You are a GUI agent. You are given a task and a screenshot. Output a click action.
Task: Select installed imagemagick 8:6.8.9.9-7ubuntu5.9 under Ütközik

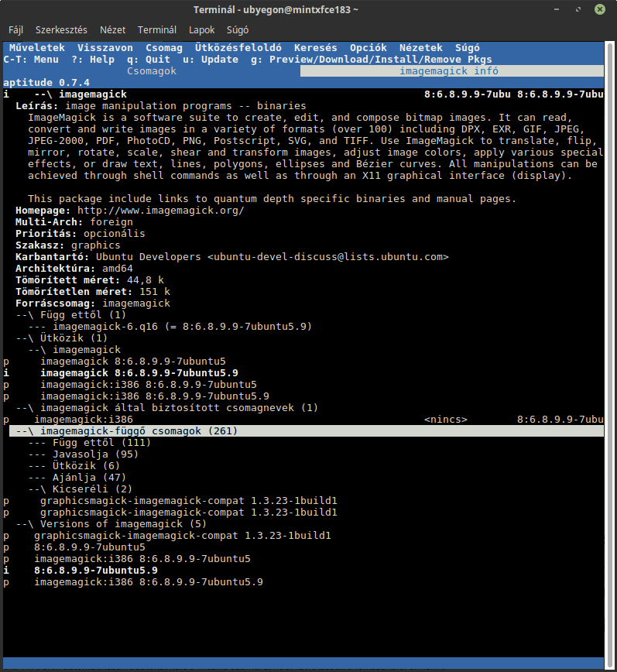tap(139, 373)
